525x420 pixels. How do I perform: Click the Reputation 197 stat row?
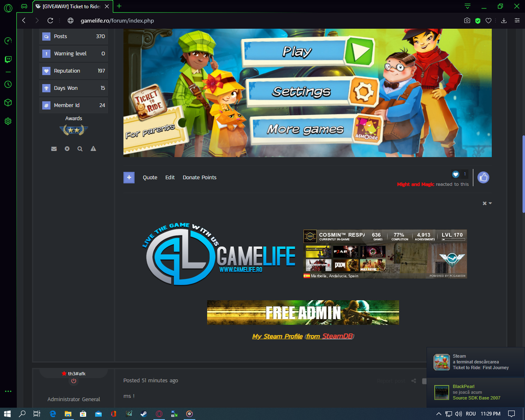click(x=73, y=71)
